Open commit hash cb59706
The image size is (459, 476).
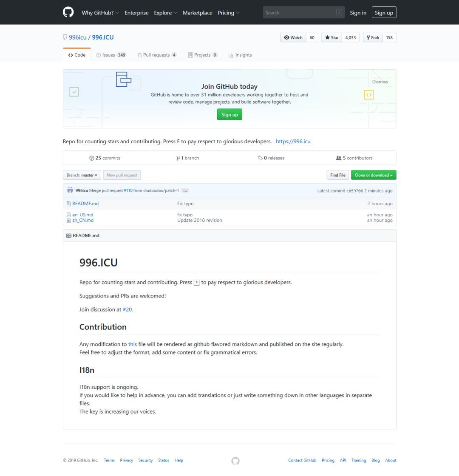pos(354,191)
